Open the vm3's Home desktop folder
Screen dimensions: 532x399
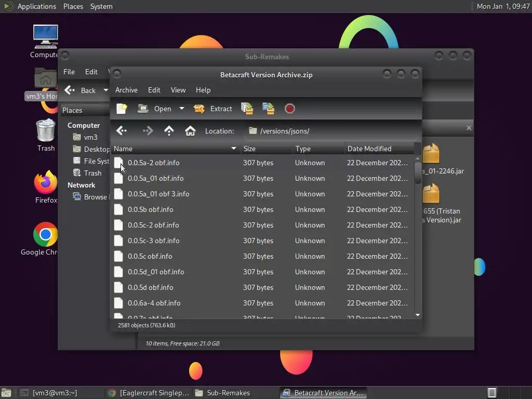[46, 79]
